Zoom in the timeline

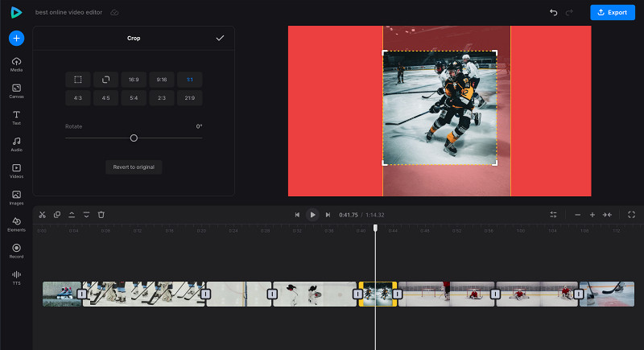(x=592, y=215)
